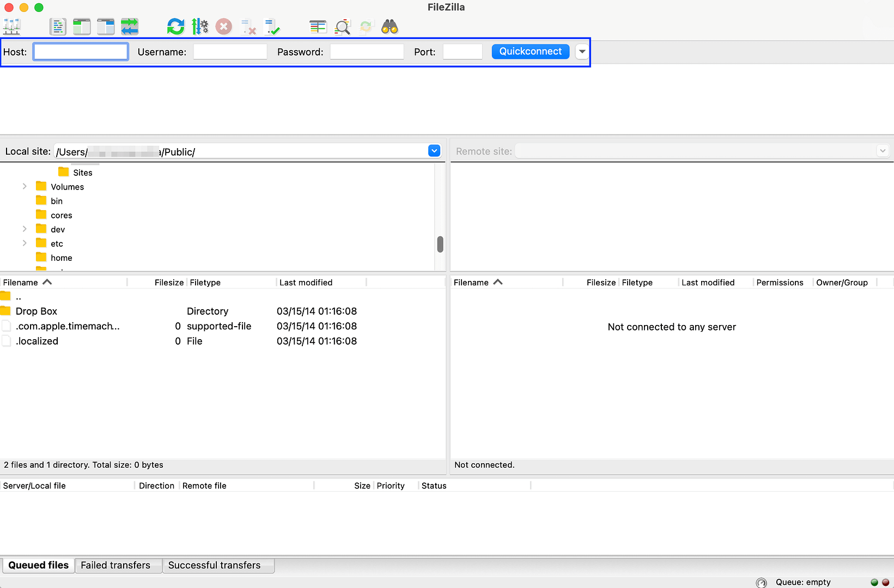The height and width of the screenshot is (588, 894).
Task: Open the Quickconnect history dropdown
Action: [581, 51]
